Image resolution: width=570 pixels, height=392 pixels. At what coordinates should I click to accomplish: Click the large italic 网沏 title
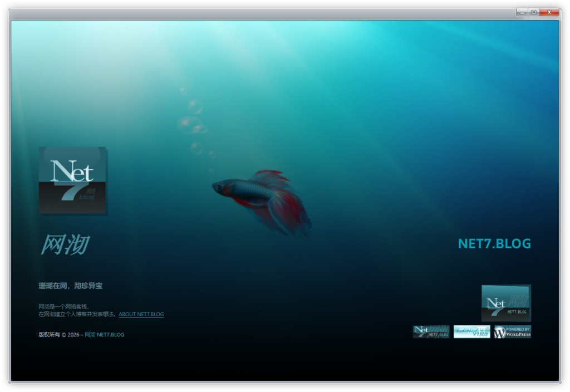click(x=65, y=245)
